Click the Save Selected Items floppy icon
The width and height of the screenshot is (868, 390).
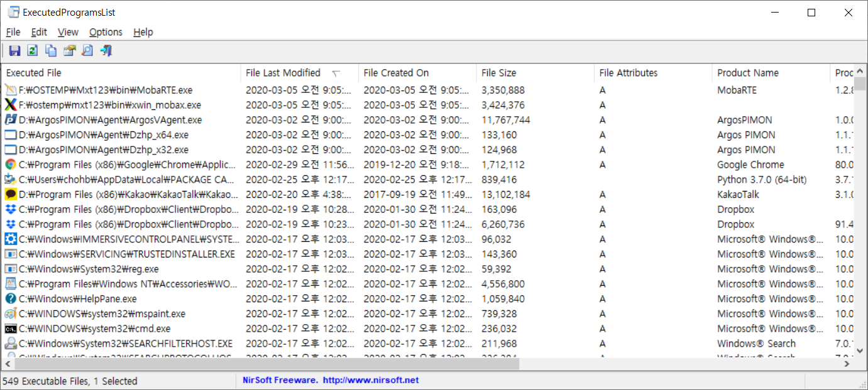(x=14, y=51)
